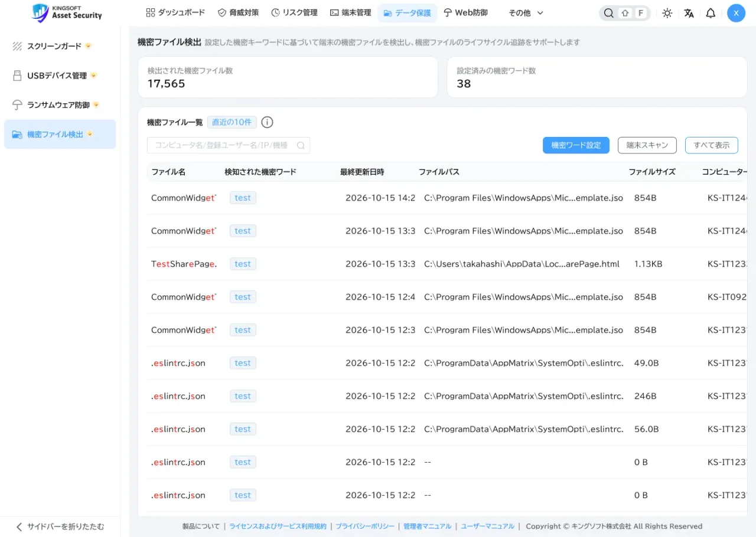Click the 56.0B file size value
756x537 pixels.
point(646,429)
